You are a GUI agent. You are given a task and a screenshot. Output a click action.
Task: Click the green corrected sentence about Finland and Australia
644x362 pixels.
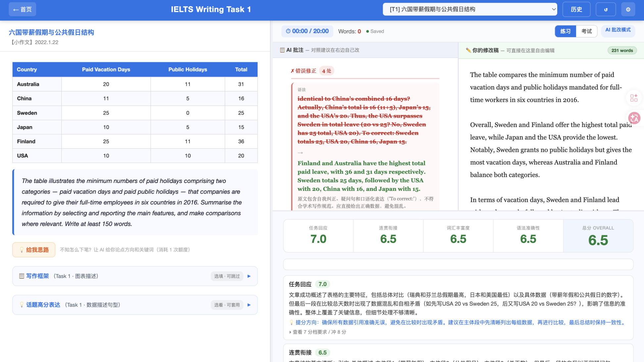(x=362, y=176)
